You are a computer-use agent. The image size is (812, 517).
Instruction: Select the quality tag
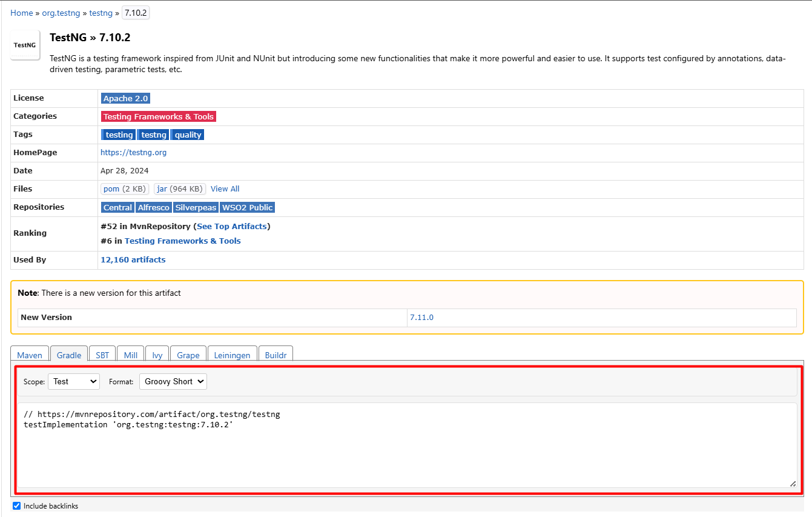(188, 135)
